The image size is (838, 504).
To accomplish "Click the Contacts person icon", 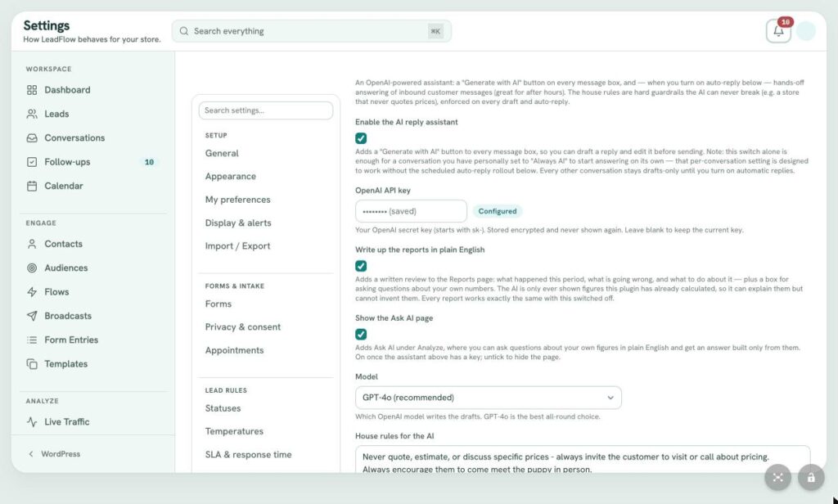I will tap(32, 244).
